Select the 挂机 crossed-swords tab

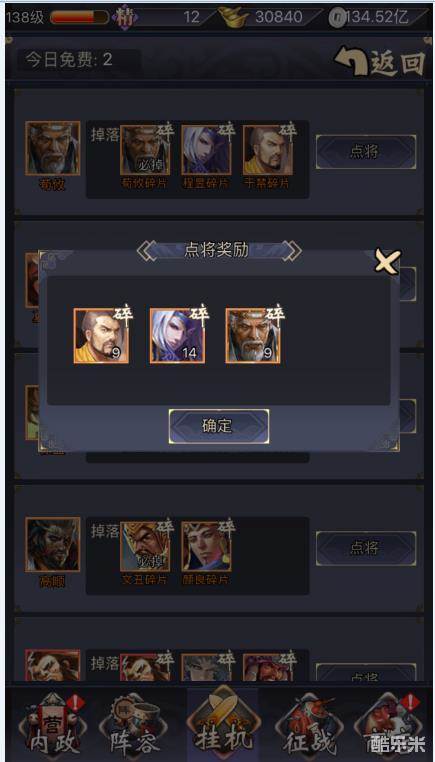tap(223, 724)
